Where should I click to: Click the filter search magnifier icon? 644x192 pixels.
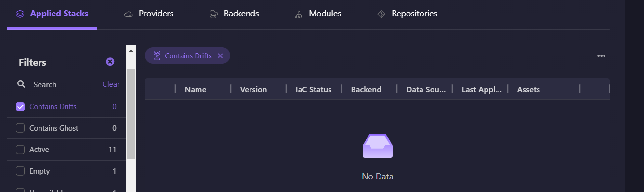click(x=21, y=84)
